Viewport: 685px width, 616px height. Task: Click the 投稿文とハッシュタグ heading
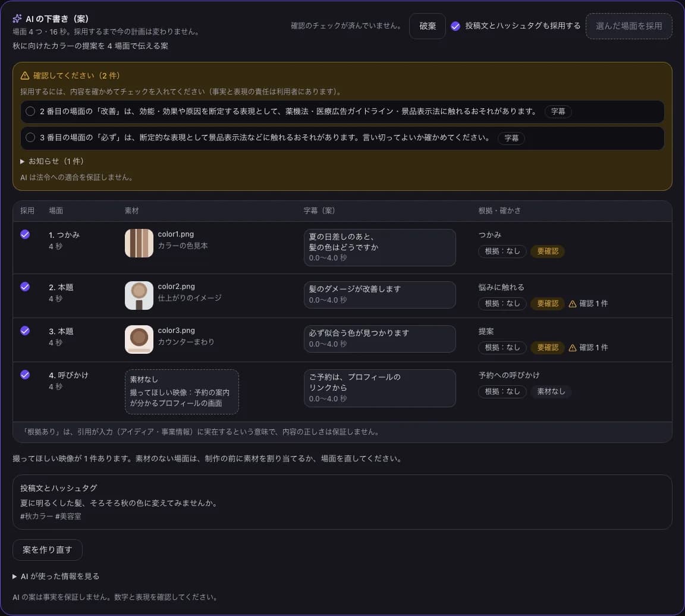coord(58,488)
